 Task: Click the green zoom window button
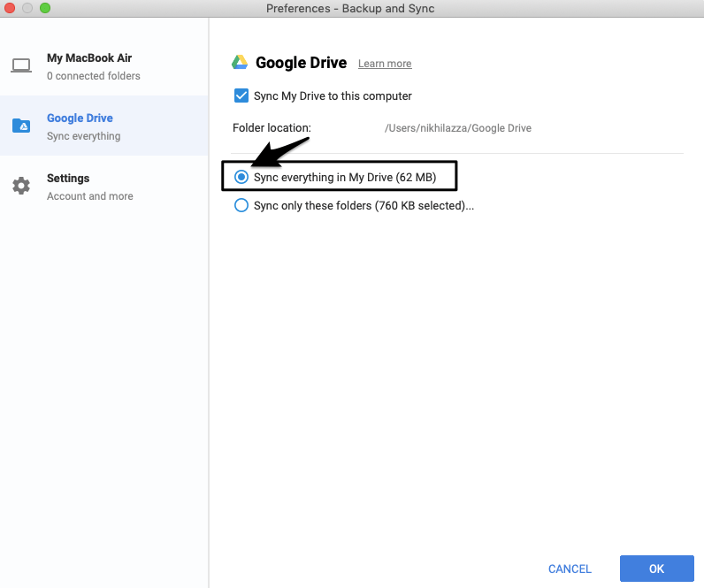tap(45, 8)
